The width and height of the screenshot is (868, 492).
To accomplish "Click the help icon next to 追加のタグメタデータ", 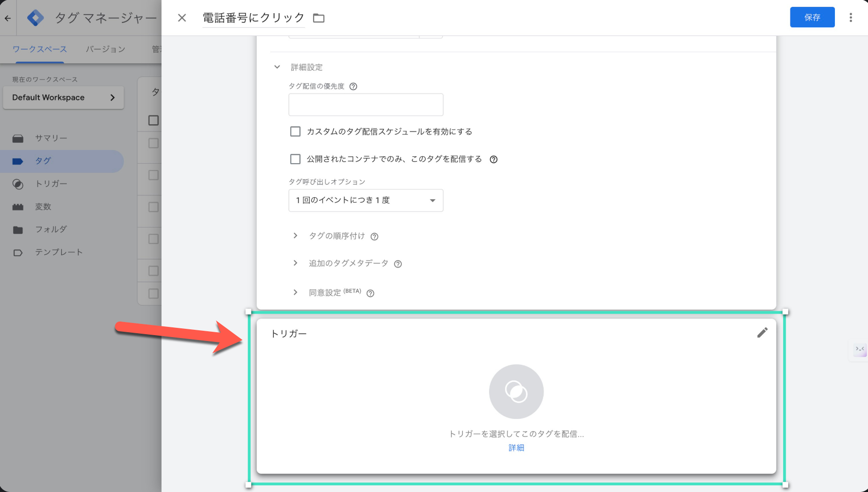I will pos(398,264).
